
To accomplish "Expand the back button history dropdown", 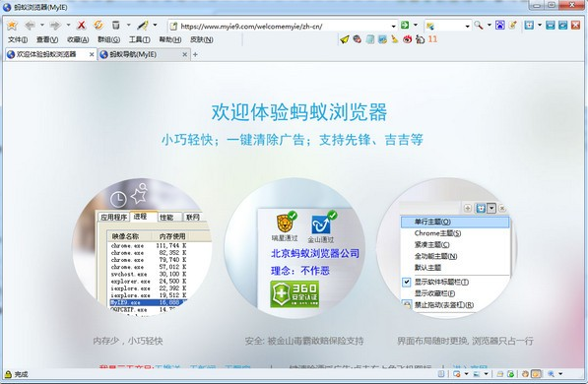I will pyautogui.click(x=42, y=26).
